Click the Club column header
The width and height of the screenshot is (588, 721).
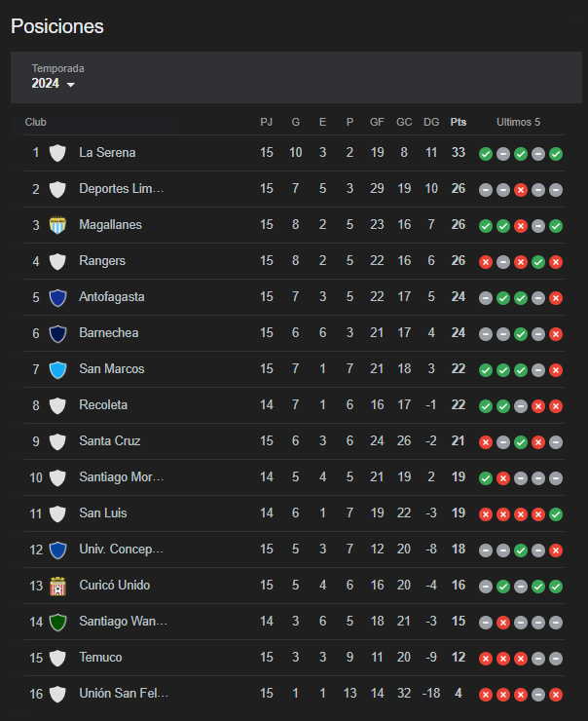(35, 123)
